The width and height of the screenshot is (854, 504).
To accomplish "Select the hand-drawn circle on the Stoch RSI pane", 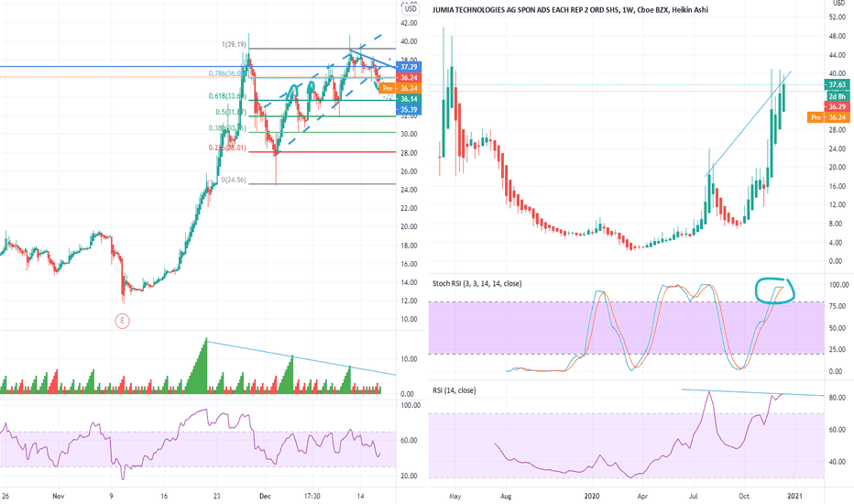I will pyautogui.click(x=775, y=290).
